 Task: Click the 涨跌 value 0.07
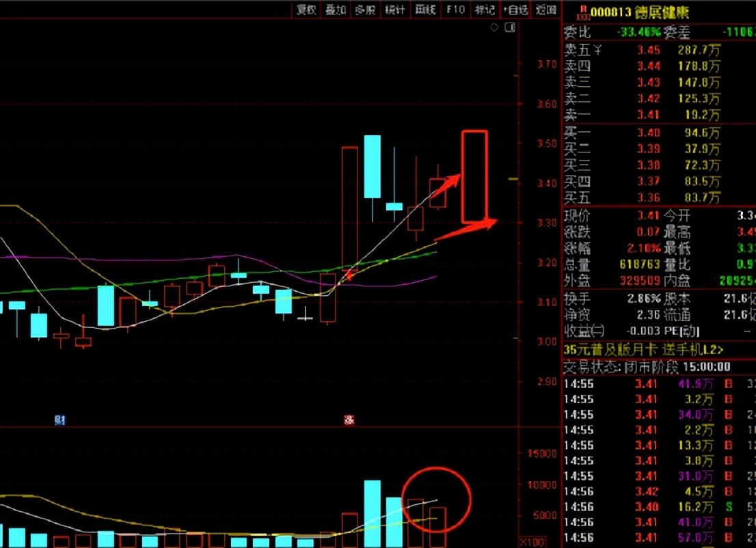(x=648, y=232)
